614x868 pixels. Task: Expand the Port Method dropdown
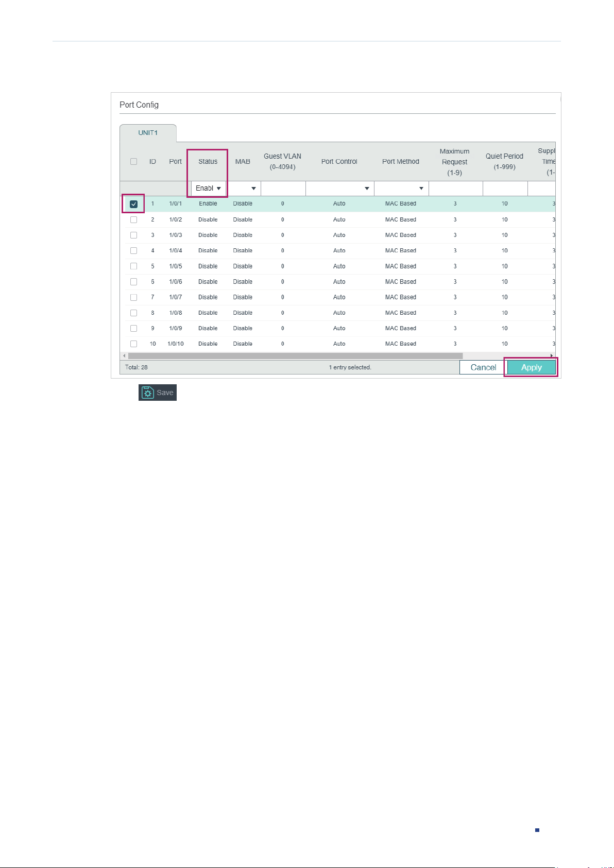click(401, 189)
